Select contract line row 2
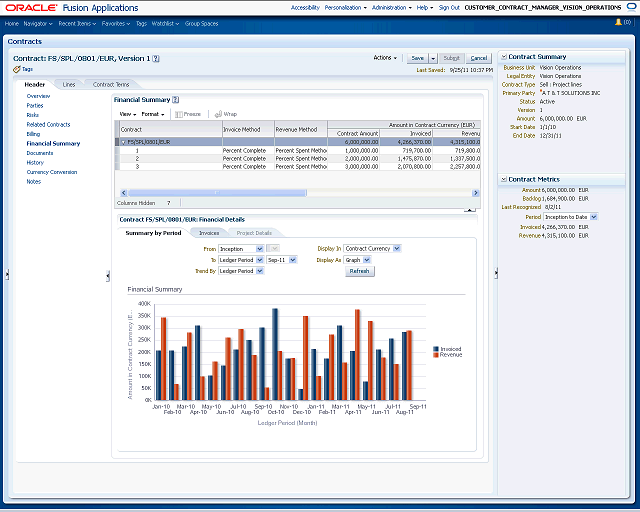This screenshot has width=640, height=512. (298, 158)
